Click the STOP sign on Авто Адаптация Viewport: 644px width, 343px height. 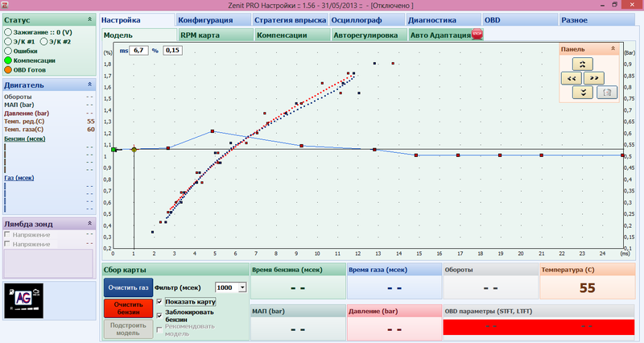(477, 34)
